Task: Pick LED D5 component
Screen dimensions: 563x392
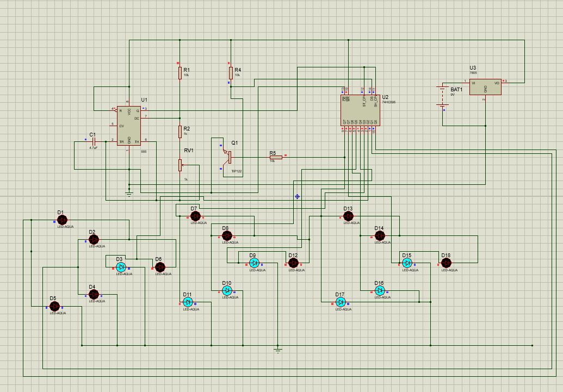Action: coord(54,306)
